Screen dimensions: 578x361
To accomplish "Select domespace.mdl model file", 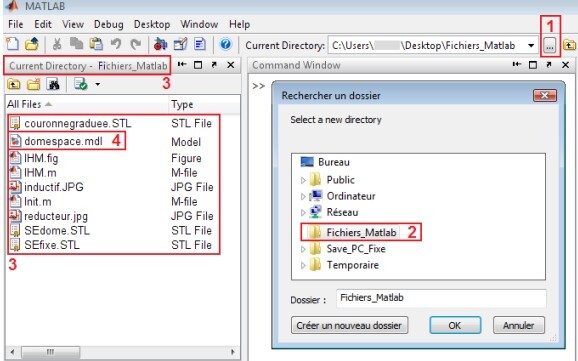I will (63, 141).
